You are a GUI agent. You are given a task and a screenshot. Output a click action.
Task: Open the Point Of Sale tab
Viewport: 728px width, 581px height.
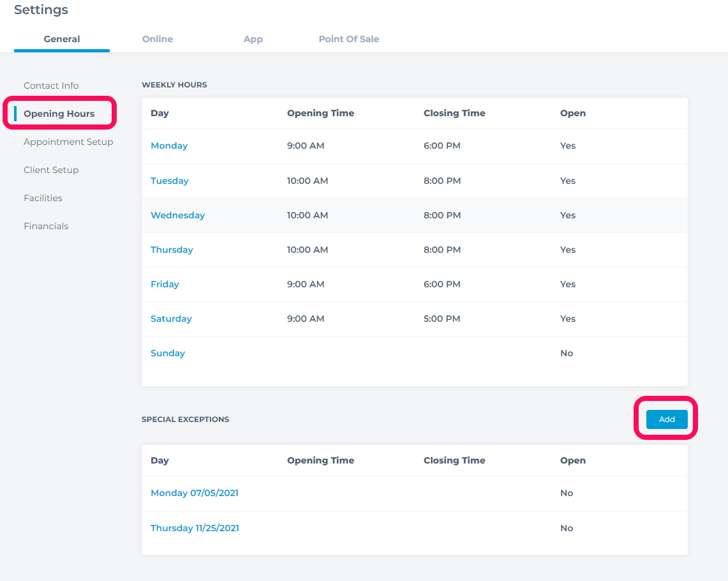[348, 39]
